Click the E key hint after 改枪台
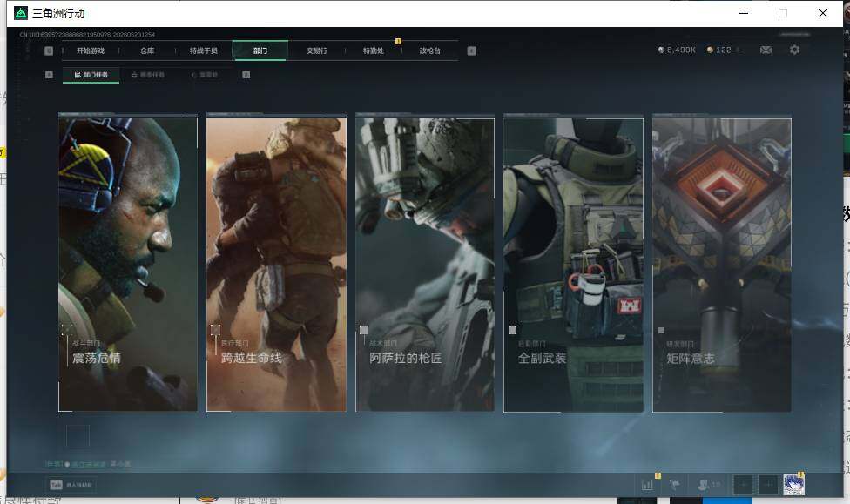 [x=472, y=50]
